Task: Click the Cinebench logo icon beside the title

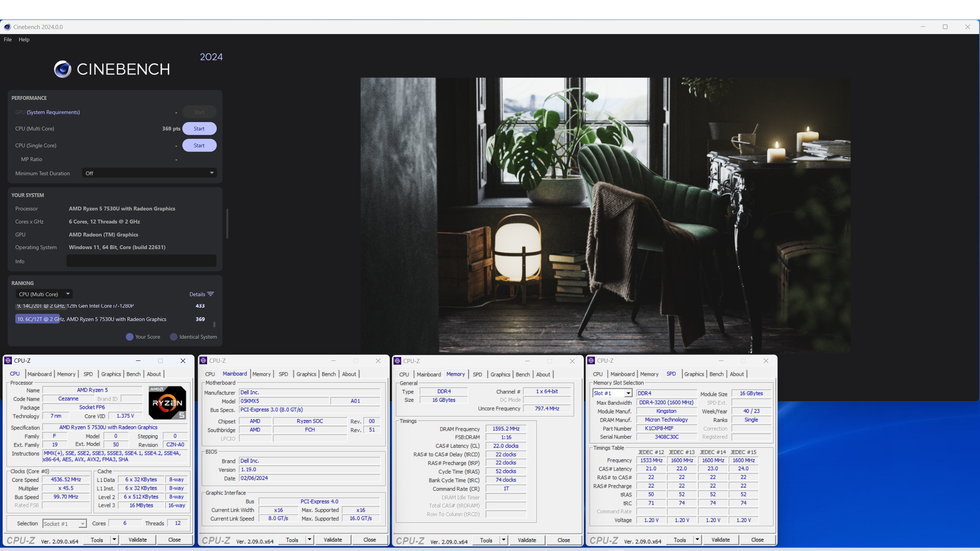Action: (62, 69)
